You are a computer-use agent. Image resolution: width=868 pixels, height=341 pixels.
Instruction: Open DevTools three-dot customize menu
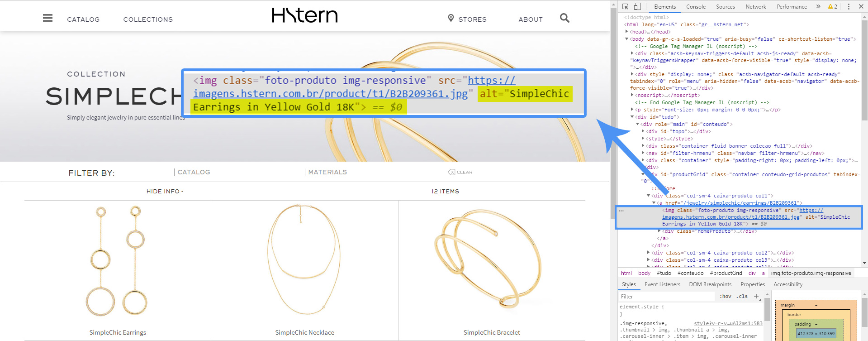pyautogui.click(x=849, y=7)
